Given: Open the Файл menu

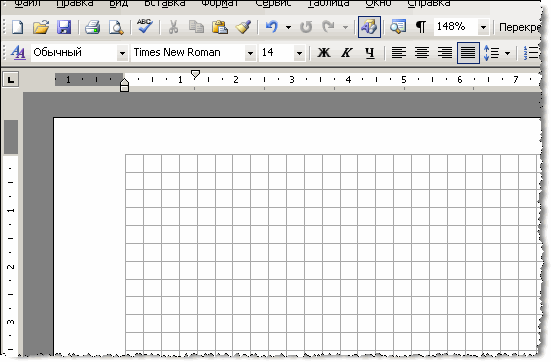Looking at the screenshot, I should point(28,3).
